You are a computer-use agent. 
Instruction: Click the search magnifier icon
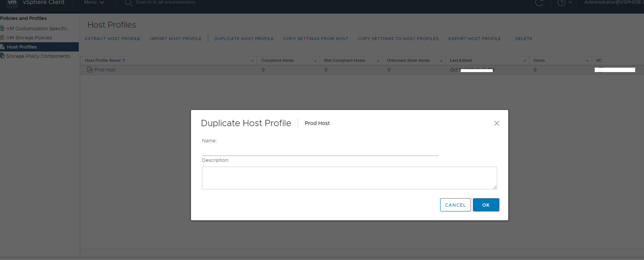point(128,3)
